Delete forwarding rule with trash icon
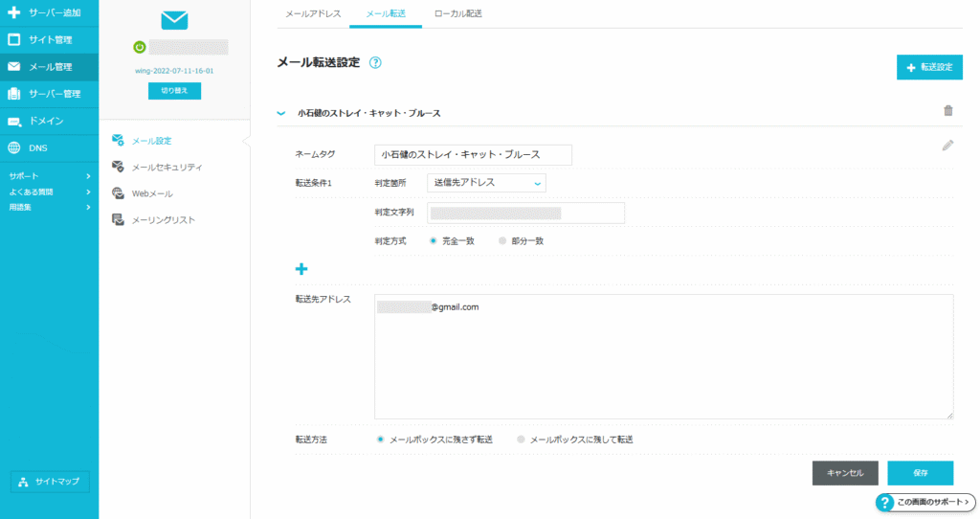The image size is (980, 519). (x=948, y=111)
